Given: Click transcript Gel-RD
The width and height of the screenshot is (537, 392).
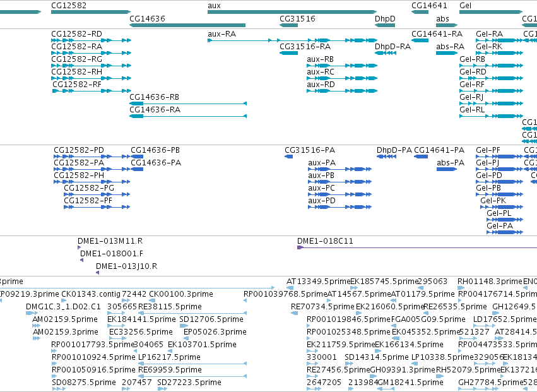Looking at the screenshot, I should 473,72.
